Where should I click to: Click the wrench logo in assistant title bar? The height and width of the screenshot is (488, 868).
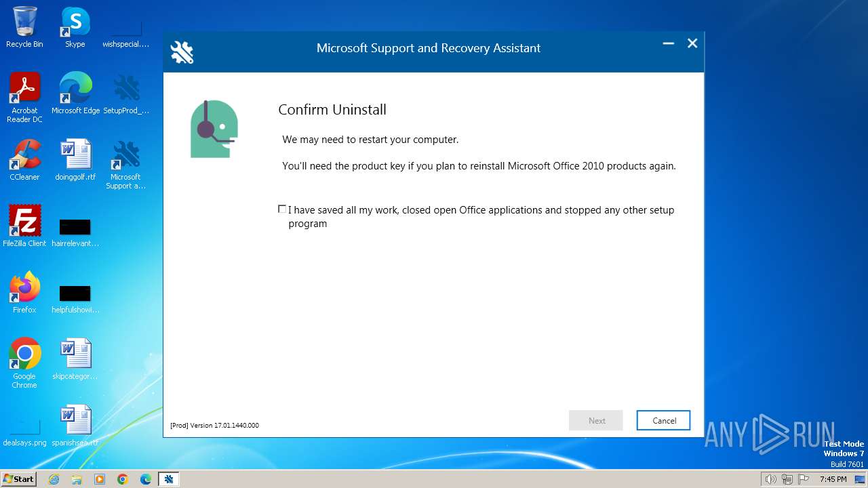click(182, 52)
